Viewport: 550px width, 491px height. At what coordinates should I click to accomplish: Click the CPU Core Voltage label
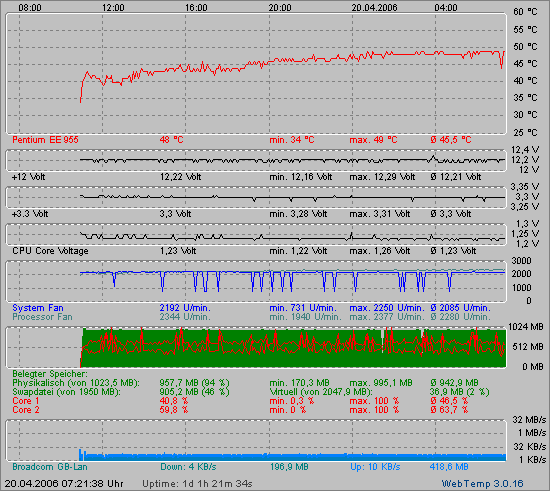coord(50,251)
